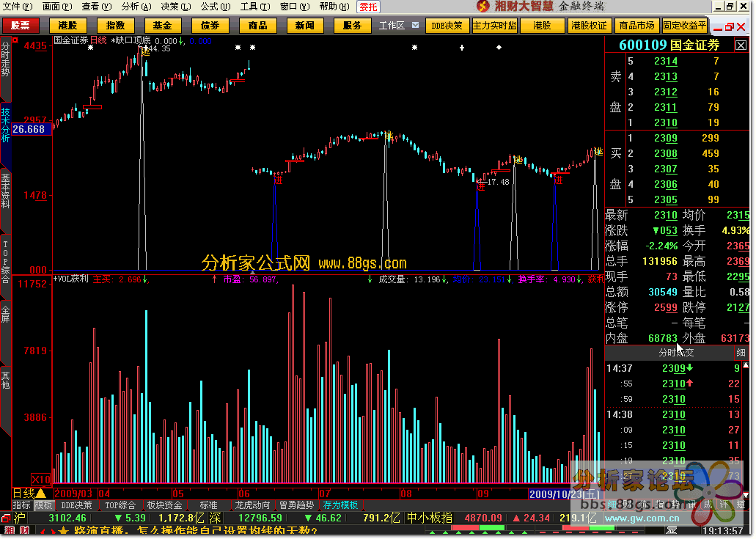This screenshot has height=539, width=756.
Task: Click the restore icon at status bar left
Action: click(x=5, y=518)
